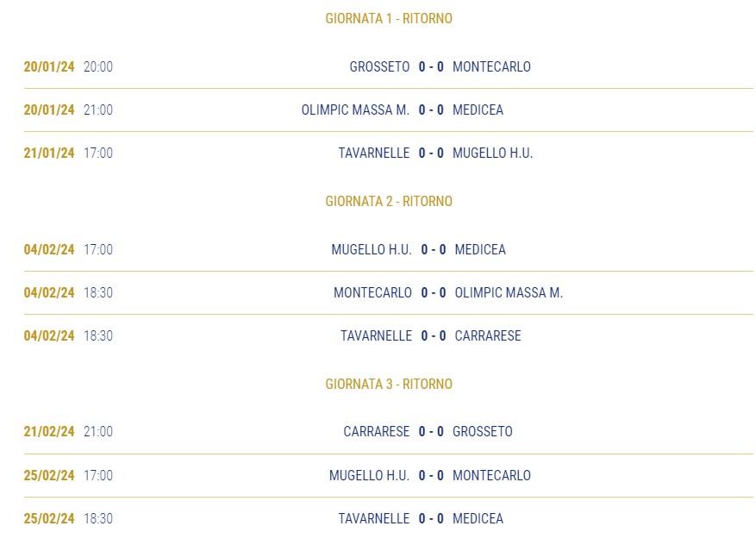Click the Olimpic Massa M. home team on 20/01/24

355,110
